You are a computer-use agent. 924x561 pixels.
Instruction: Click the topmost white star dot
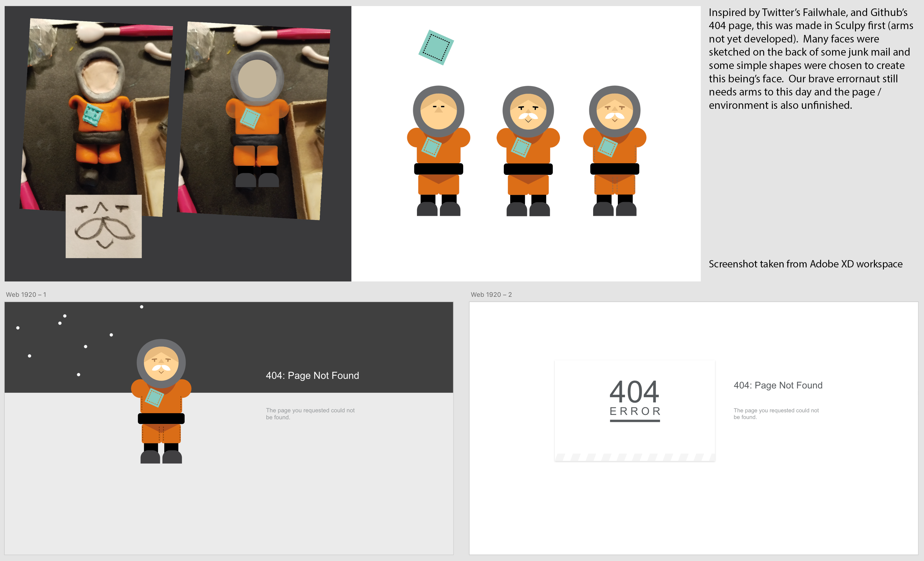[x=141, y=307]
